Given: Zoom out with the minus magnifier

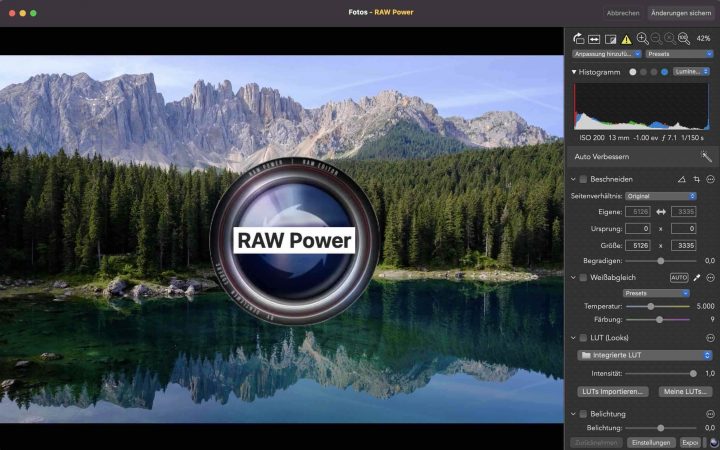Looking at the screenshot, I should pos(657,39).
